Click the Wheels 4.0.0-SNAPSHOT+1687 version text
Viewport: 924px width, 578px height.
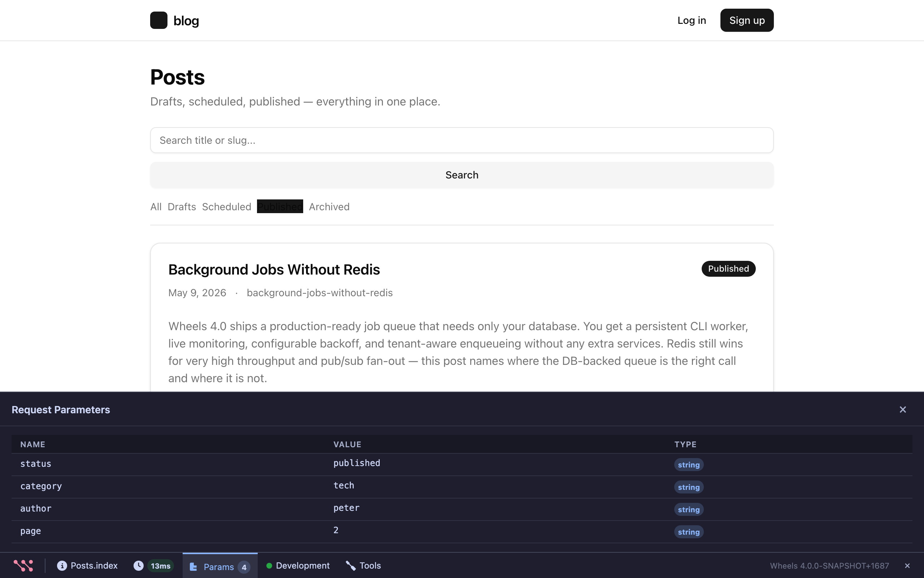click(829, 566)
